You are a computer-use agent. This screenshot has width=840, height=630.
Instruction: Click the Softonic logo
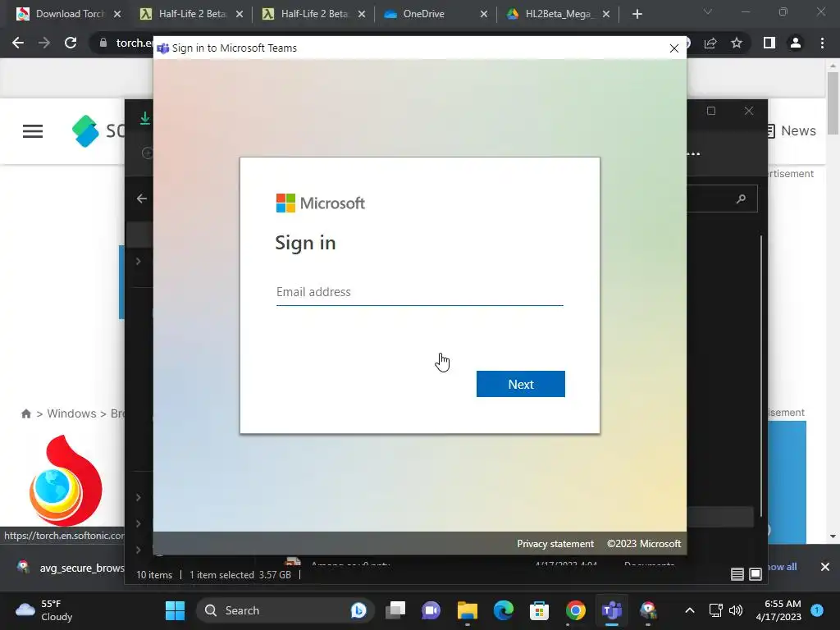pos(98,130)
